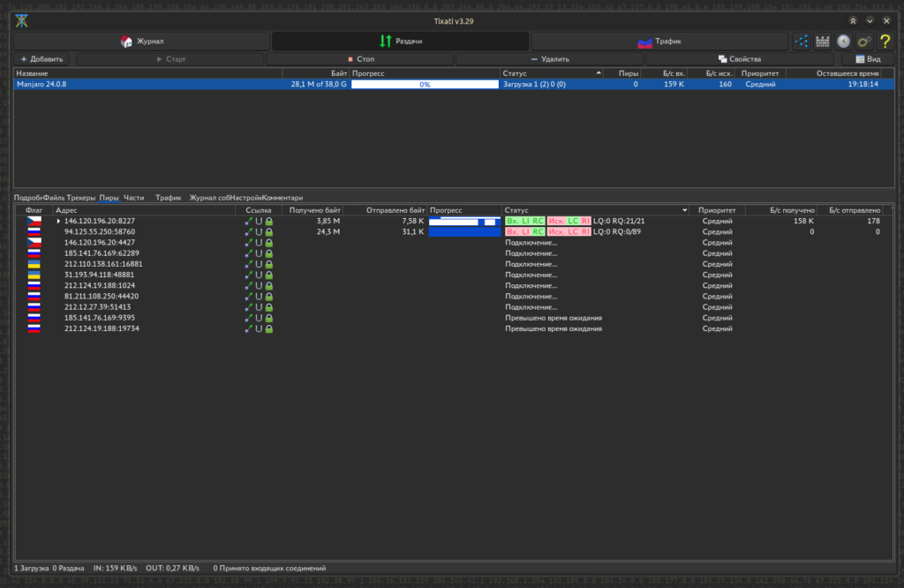Open settings via the gear icon
Image resolution: width=904 pixels, height=588 pixels.
click(863, 41)
